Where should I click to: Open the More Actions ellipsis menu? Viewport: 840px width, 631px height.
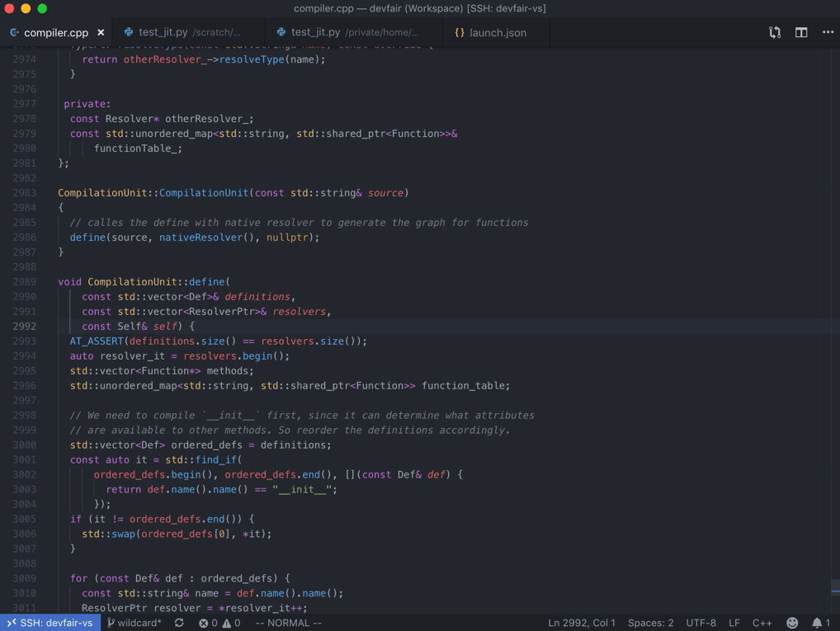828,32
